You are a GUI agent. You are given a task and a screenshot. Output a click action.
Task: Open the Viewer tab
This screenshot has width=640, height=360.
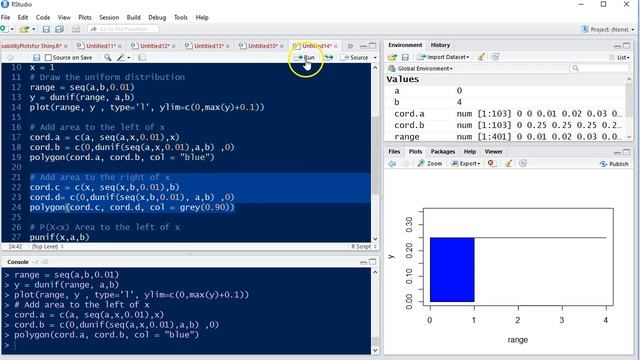[x=493, y=151]
